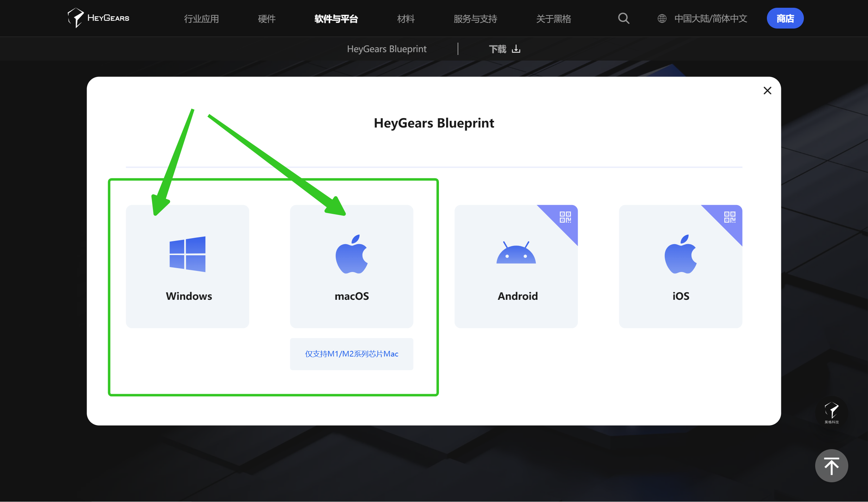Click the iOS Apple logo icon
Viewport: 868px width, 502px height.
(x=680, y=254)
